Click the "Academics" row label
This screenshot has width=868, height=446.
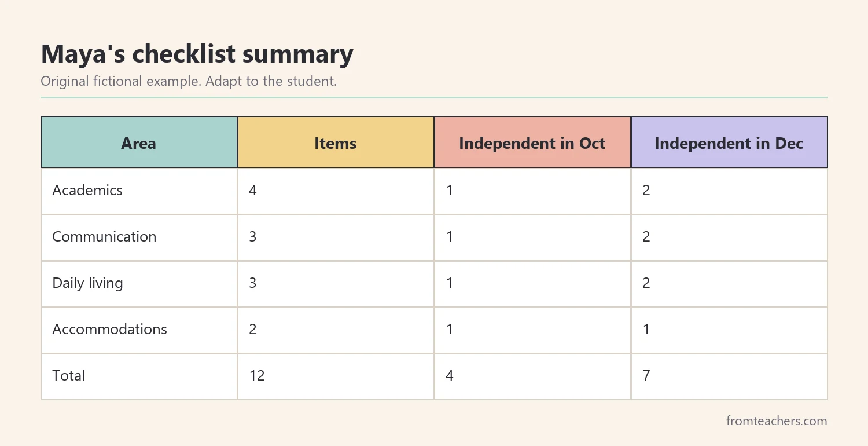[87, 191]
